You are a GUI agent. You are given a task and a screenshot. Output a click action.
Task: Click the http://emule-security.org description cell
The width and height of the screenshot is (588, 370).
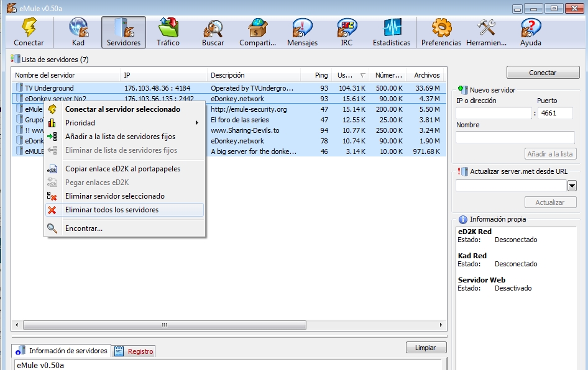249,109
